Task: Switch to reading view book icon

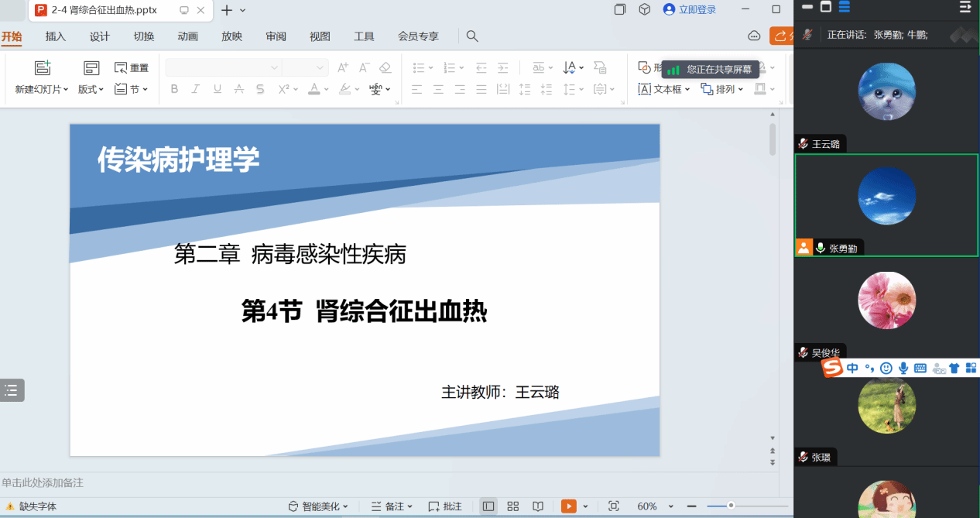Action: 537,506
